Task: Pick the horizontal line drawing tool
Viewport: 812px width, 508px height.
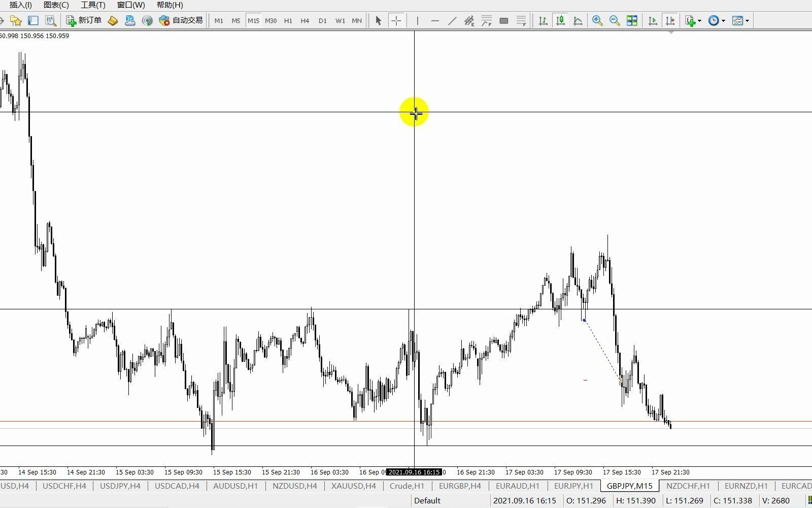Action: pyautogui.click(x=435, y=21)
